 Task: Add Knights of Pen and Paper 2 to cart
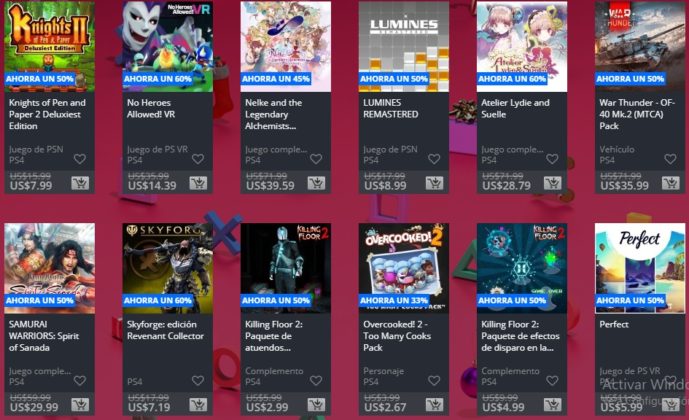(80, 183)
